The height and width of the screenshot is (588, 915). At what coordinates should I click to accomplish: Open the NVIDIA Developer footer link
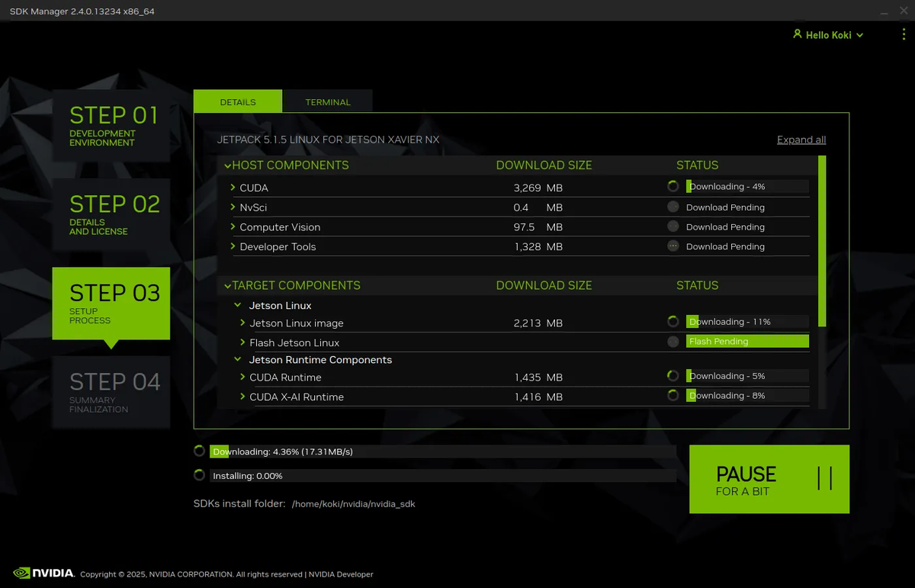pyautogui.click(x=341, y=574)
